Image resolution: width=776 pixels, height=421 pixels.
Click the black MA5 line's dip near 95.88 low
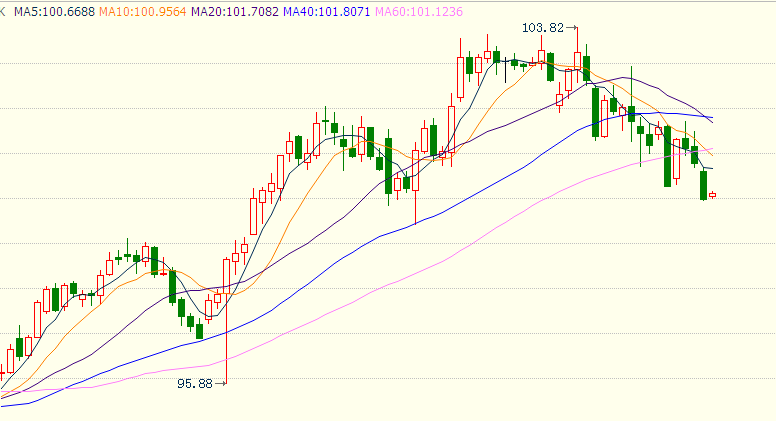208,316
